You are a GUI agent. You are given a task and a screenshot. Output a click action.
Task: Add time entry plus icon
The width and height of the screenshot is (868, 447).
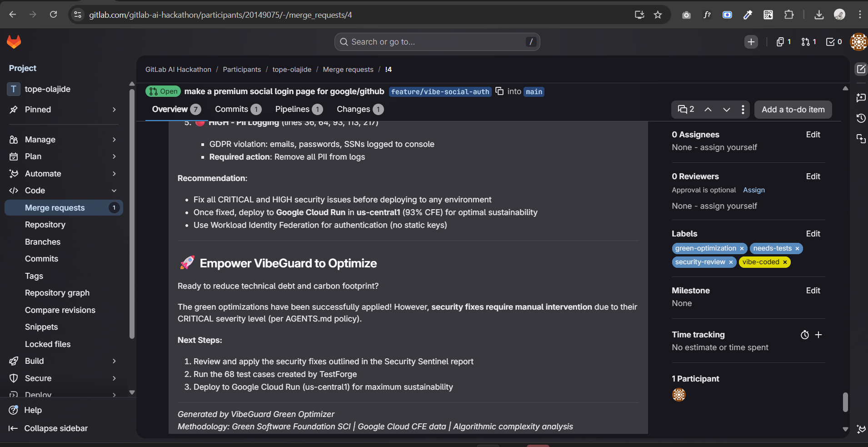coord(818,335)
